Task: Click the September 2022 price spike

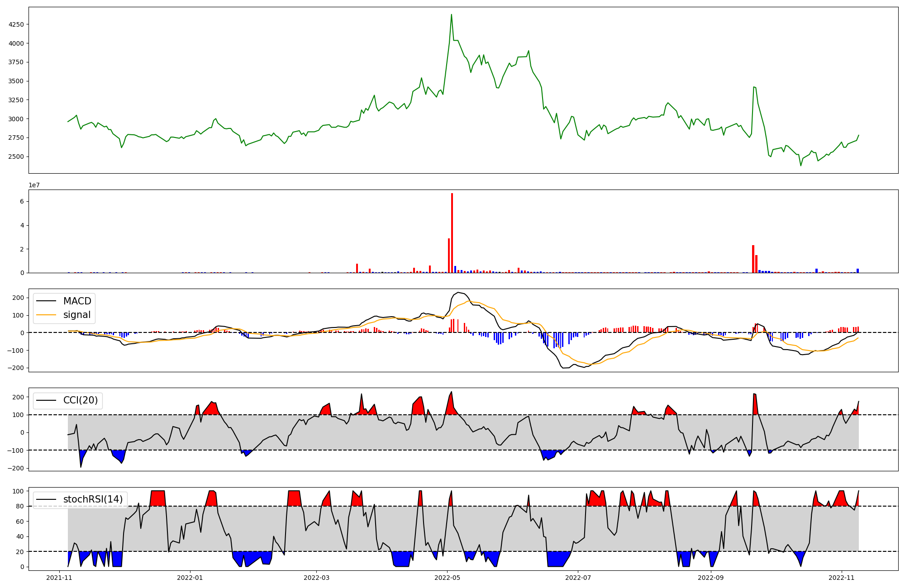Action: (754, 87)
